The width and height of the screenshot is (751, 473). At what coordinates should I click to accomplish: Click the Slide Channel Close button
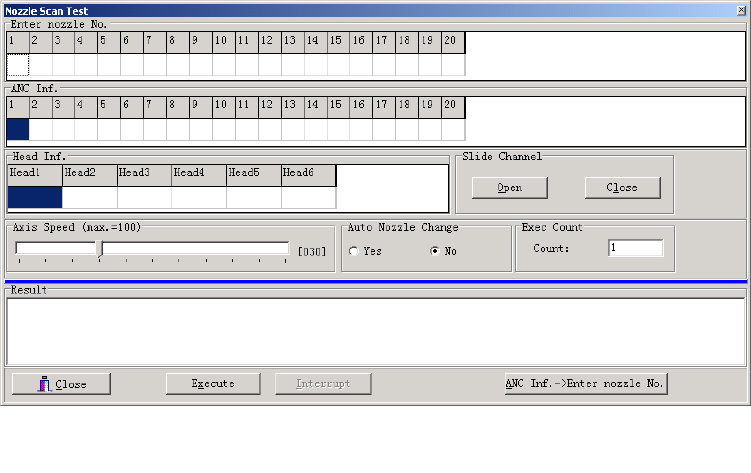click(622, 188)
